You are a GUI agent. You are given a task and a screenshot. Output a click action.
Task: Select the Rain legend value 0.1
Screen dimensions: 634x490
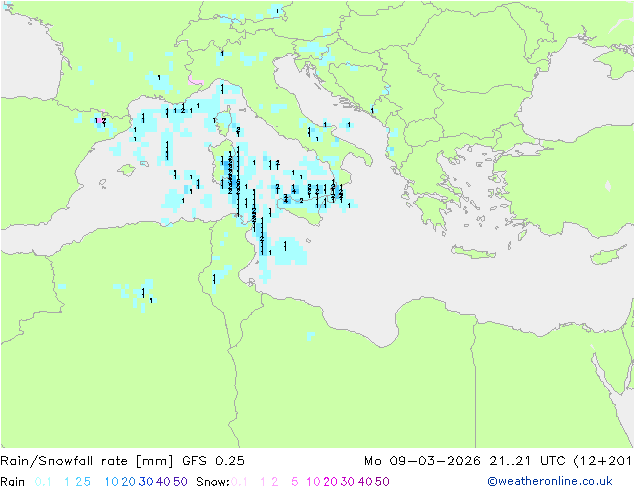pos(43,482)
